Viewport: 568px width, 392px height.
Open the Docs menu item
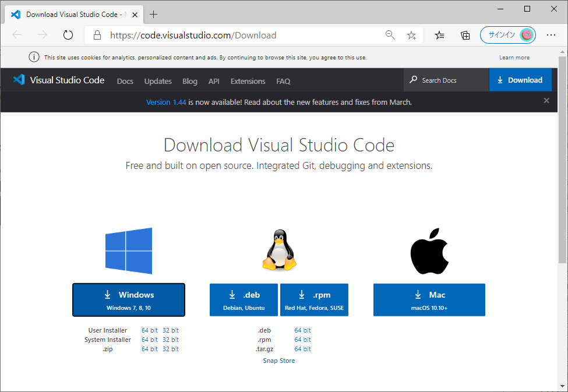click(125, 81)
